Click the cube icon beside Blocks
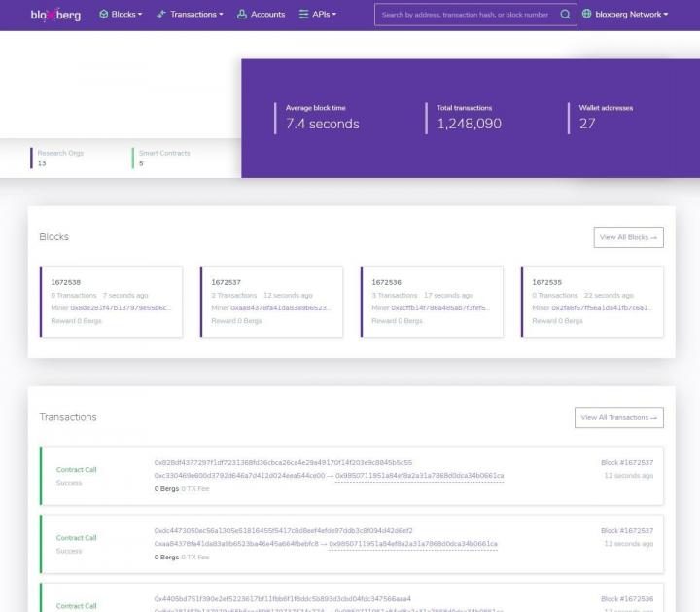 (104, 15)
